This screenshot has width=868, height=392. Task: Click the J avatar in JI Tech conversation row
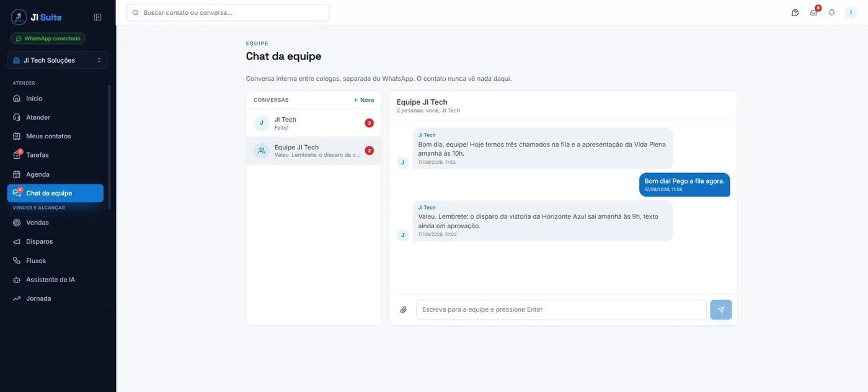pos(262,123)
